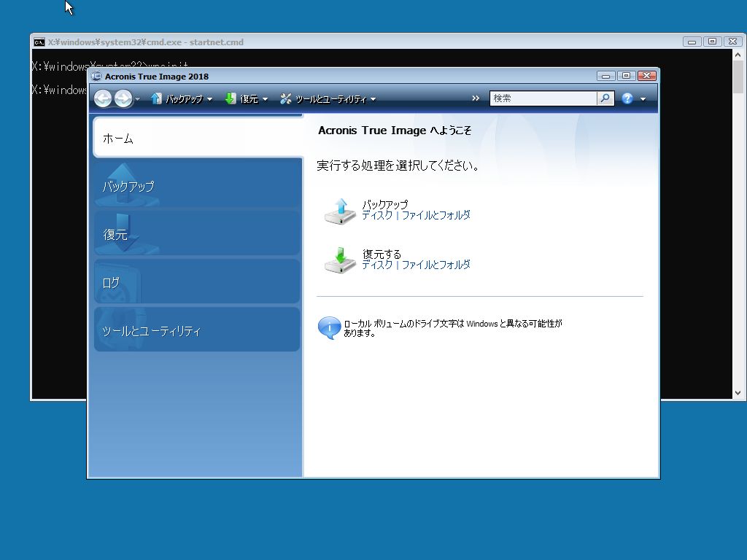
Task: Click inside the 検索 search field
Action: coord(543,98)
